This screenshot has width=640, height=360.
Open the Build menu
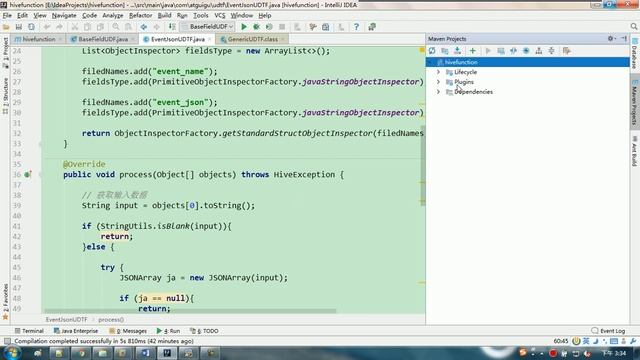click(x=164, y=16)
